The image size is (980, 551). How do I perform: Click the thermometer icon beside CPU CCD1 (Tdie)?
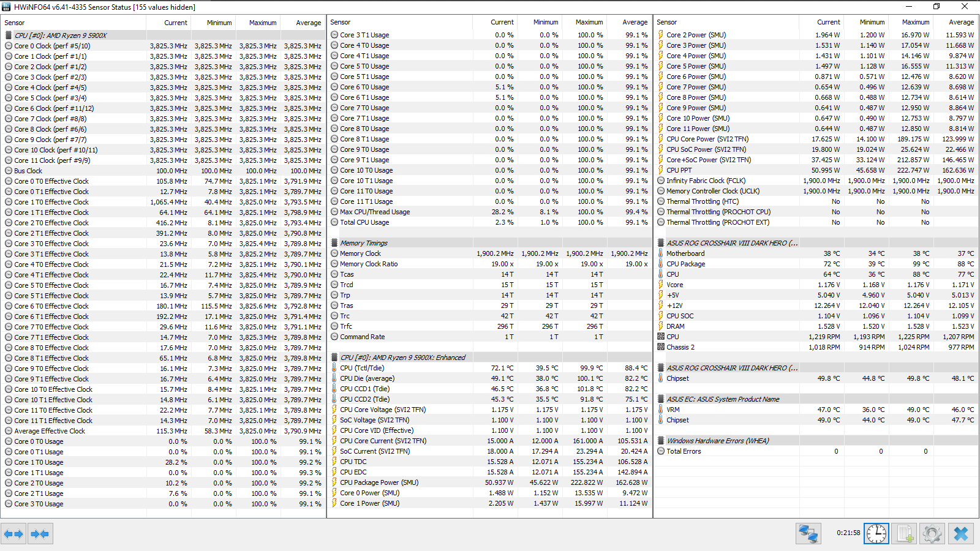click(x=334, y=389)
